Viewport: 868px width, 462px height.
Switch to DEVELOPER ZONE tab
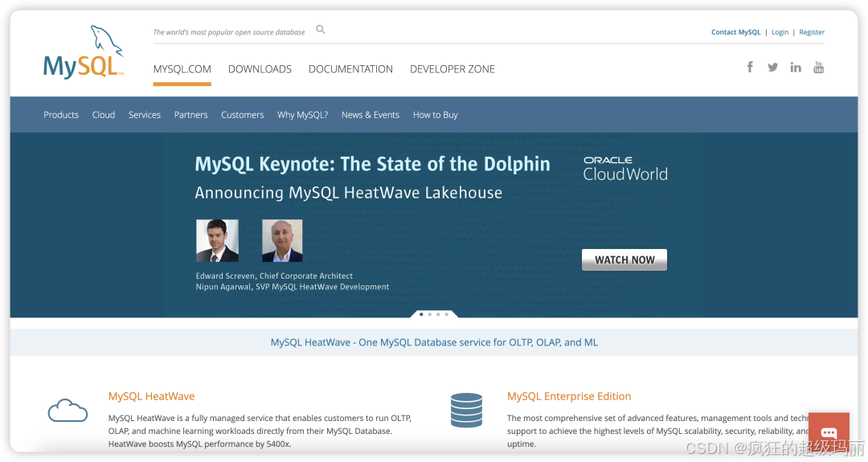[452, 69]
